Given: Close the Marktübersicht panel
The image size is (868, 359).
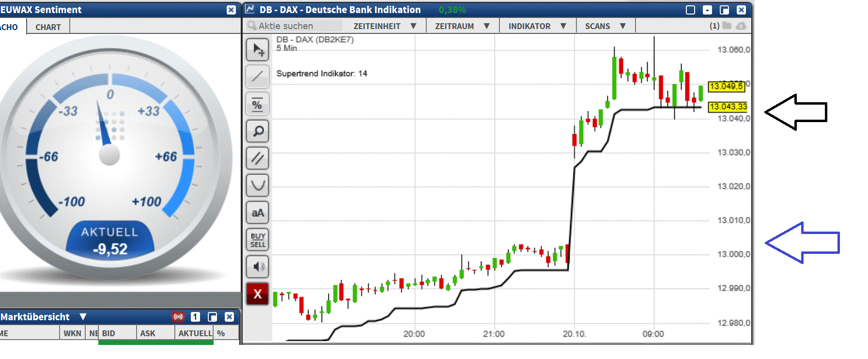Looking at the screenshot, I should point(229,317).
